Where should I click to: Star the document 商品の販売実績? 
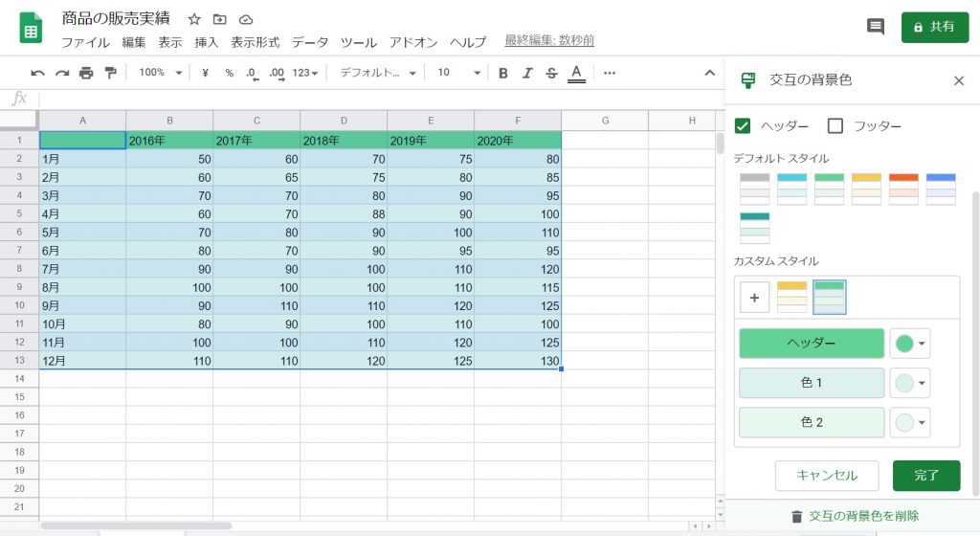point(193,19)
